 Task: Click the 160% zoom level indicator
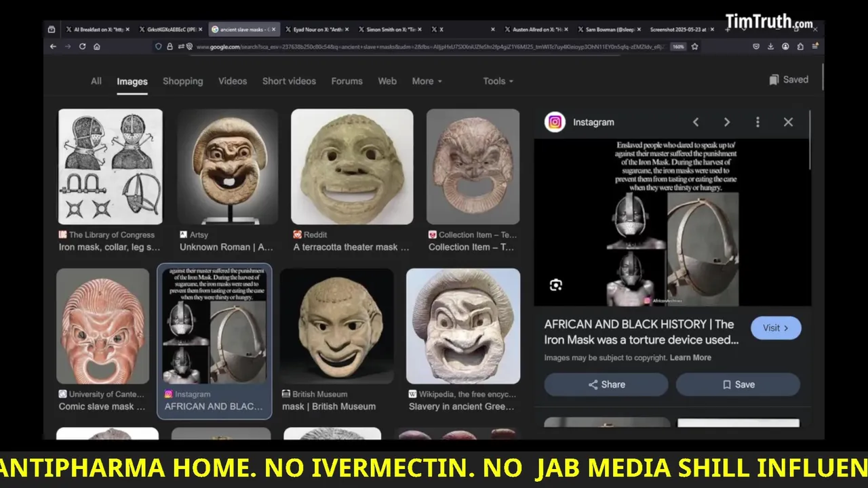point(677,47)
